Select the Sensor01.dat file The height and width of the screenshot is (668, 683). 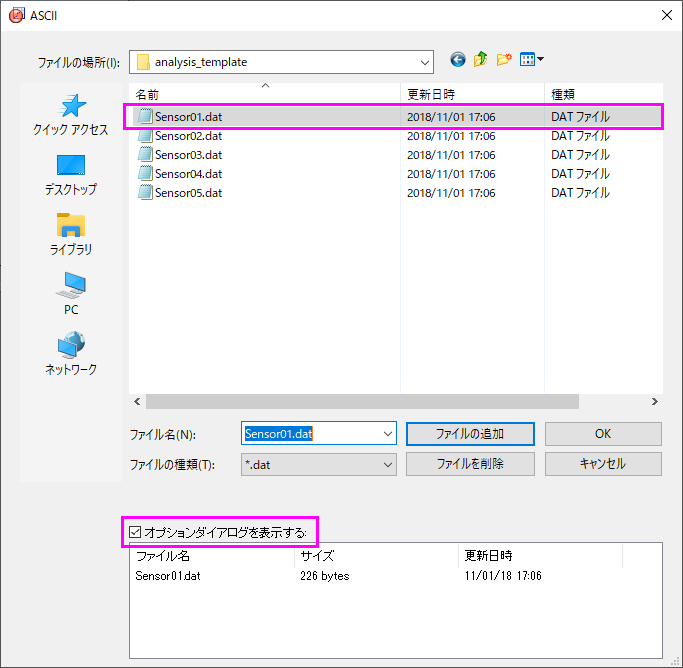tap(396, 117)
